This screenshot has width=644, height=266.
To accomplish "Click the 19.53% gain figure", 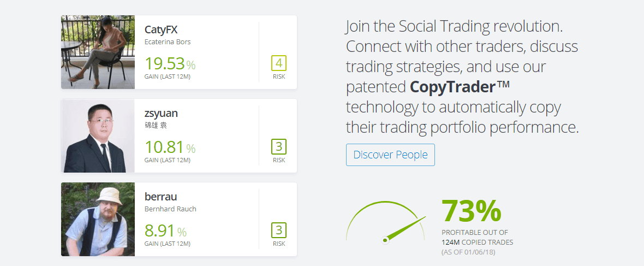I will (x=170, y=64).
